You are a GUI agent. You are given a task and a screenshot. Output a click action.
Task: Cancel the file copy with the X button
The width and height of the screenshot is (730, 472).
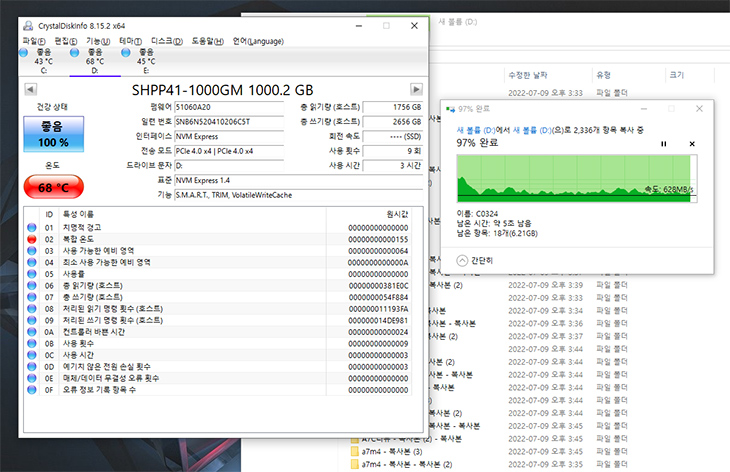pyautogui.click(x=692, y=144)
